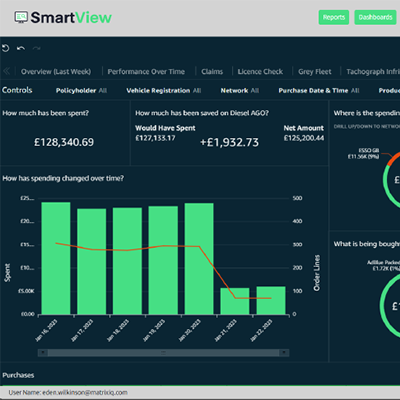
Task: Click the Spent axis label
Action: point(7,272)
